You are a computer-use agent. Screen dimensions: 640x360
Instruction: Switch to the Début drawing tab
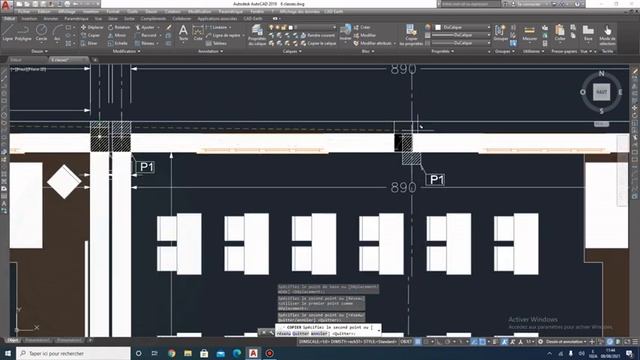click(16, 60)
